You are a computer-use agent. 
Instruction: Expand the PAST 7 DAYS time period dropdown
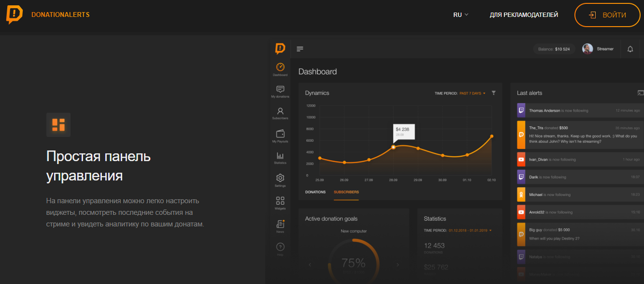pyautogui.click(x=472, y=93)
